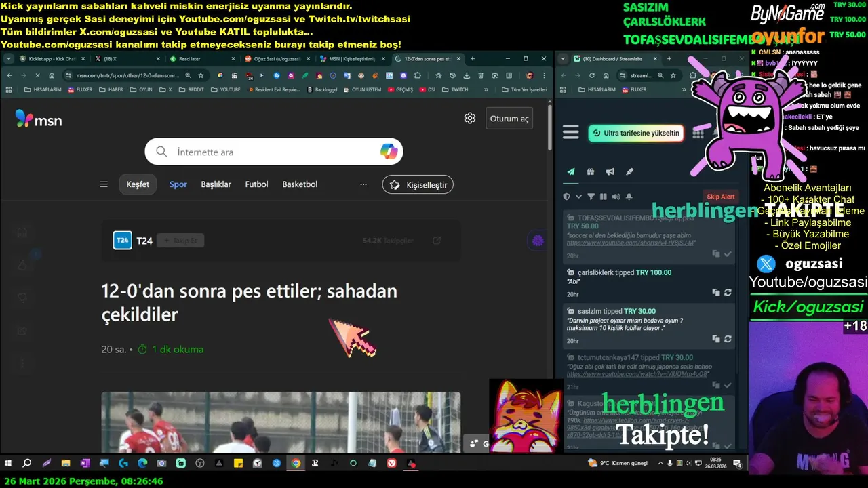Click the shield moderation icon in Streamlabs
Screen dimensions: 868x488
click(x=567, y=197)
